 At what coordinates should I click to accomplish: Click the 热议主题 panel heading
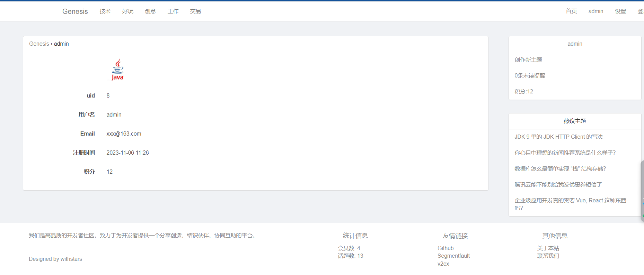pos(575,121)
